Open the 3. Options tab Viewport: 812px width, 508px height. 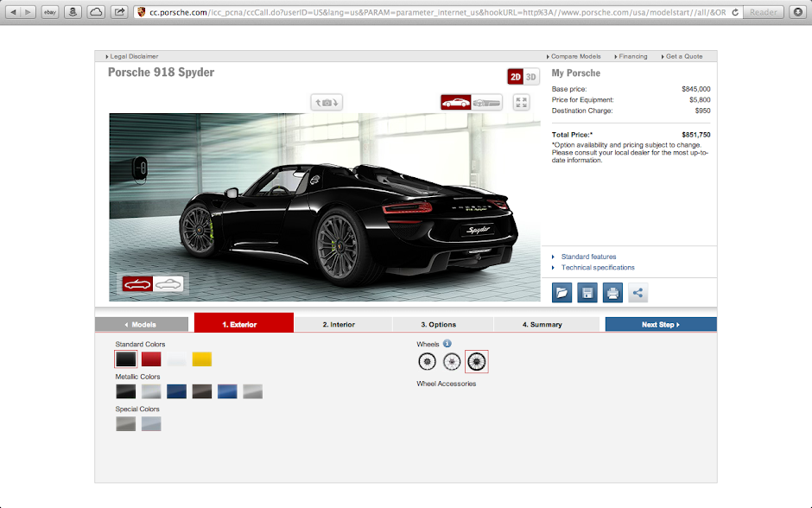pyautogui.click(x=443, y=325)
